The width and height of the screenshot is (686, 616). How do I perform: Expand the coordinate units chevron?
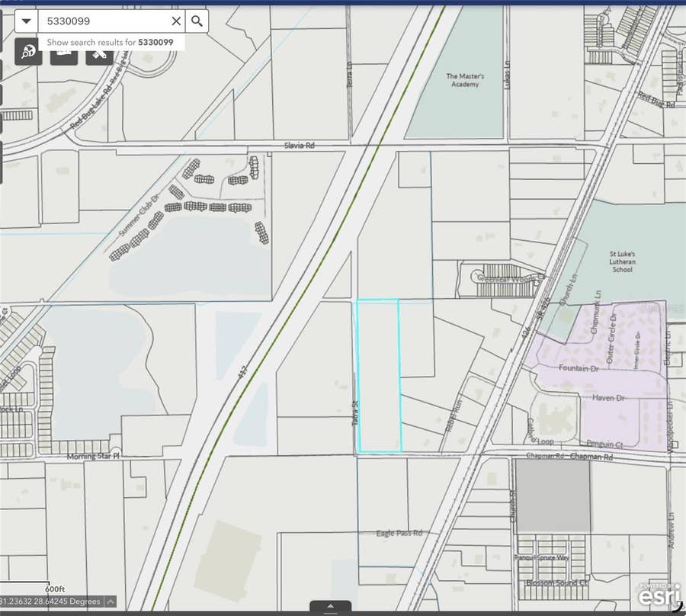point(111,602)
